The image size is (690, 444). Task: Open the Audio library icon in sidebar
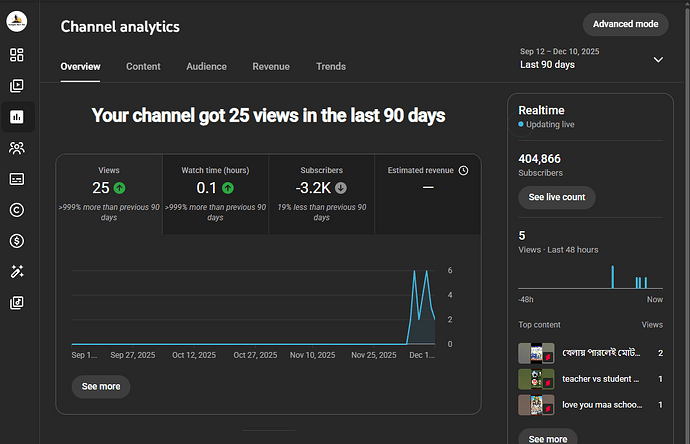(17, 303)
